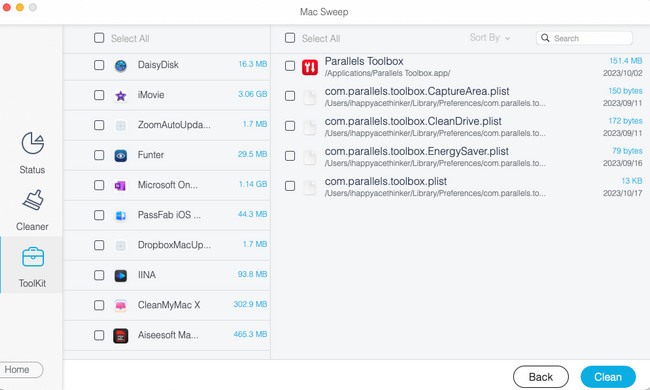Viewport: 650px width, 390px height.
Task: Switch to the Status tab label
Action: 32,170
